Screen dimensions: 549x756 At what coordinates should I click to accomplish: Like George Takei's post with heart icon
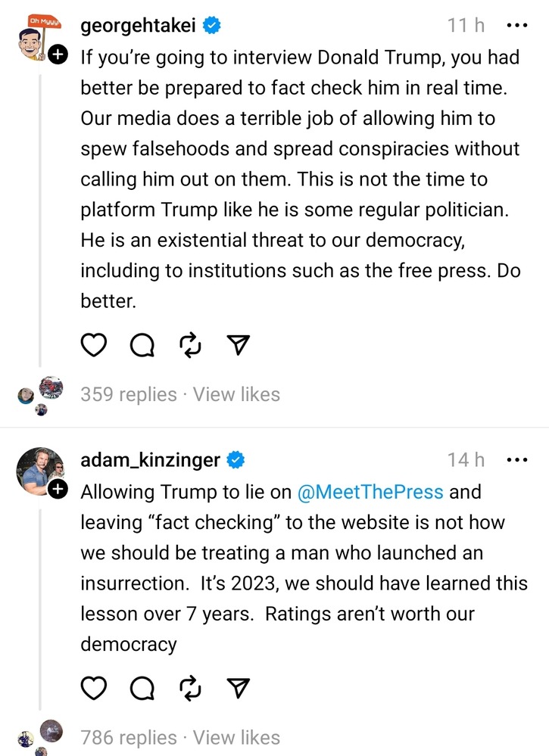click(93, 345)
